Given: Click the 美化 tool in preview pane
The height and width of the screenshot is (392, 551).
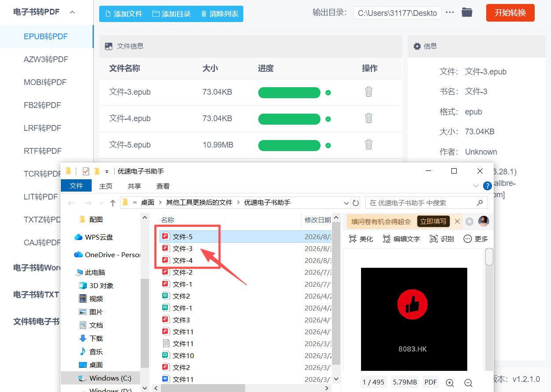Looking at the screenshot, I should (361, 239).
